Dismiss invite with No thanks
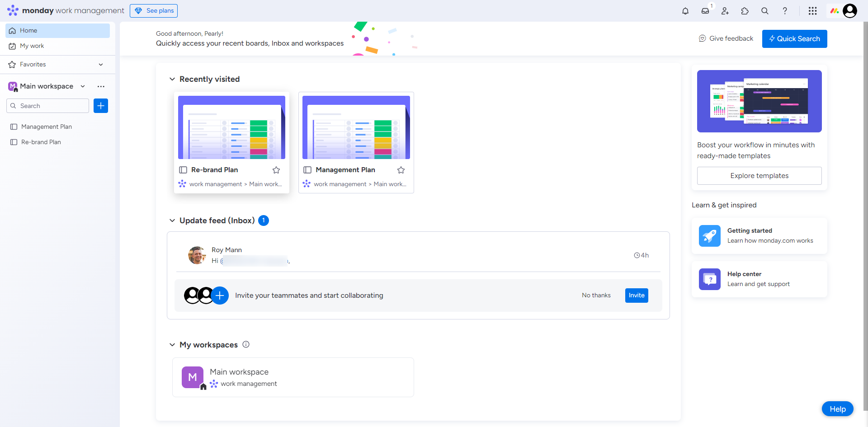This screenshot has width=868, height=427. pyautogui.click(x=596, y=296)
